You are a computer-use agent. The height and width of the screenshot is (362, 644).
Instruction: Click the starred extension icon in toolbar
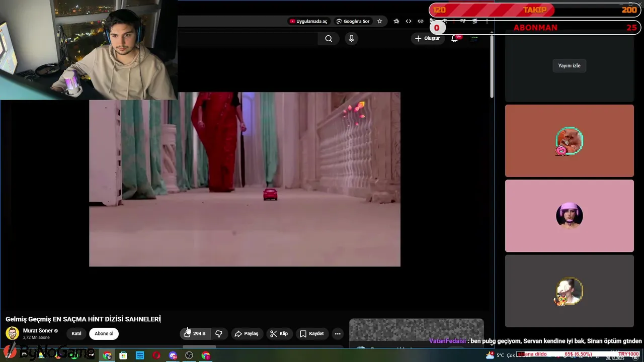tap(396, 21)
